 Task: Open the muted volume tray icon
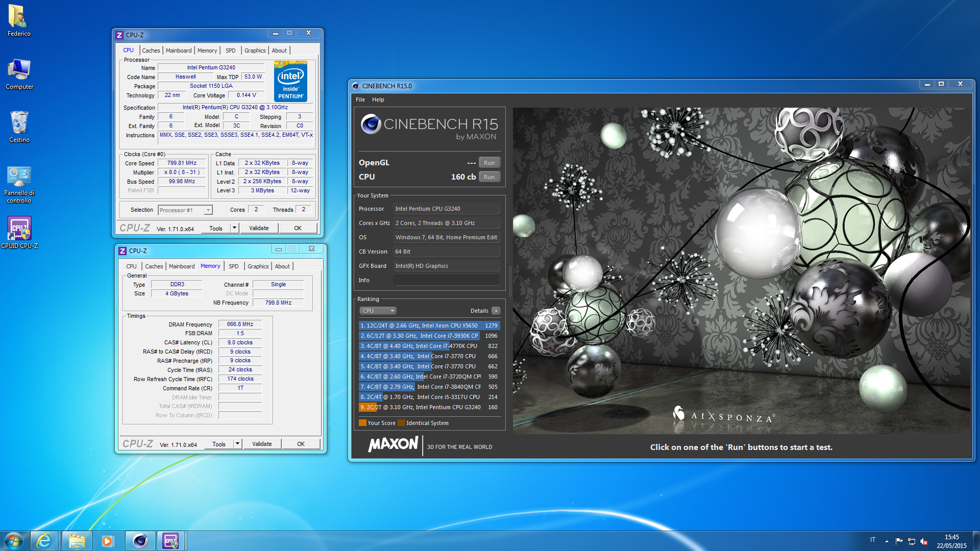point(924,541)
